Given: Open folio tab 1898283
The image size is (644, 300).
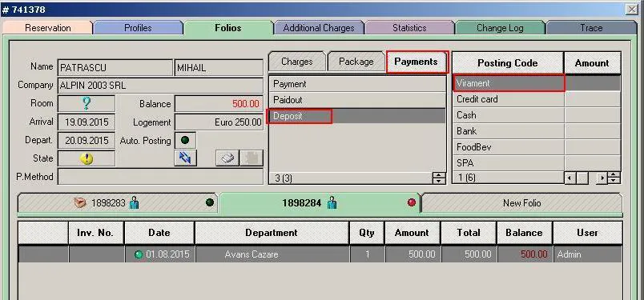Looking at the screenshot, I should pos(118,202).
